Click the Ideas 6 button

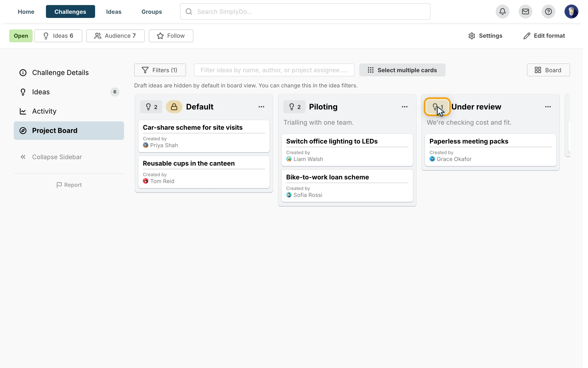(58, 36)
